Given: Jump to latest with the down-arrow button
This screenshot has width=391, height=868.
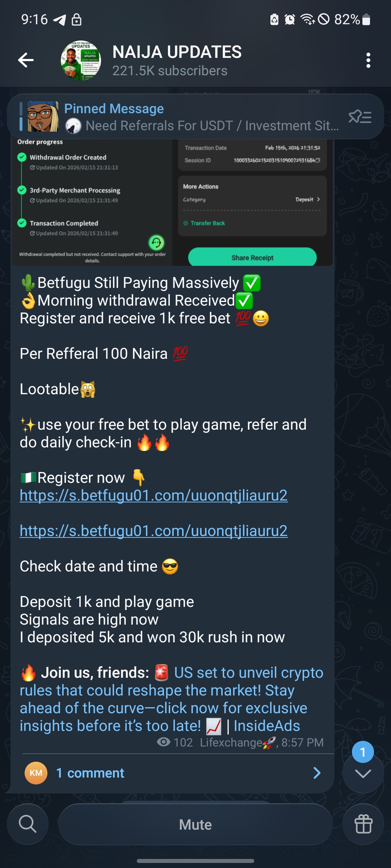Looking at the screenshot, I should click(363, 773).
